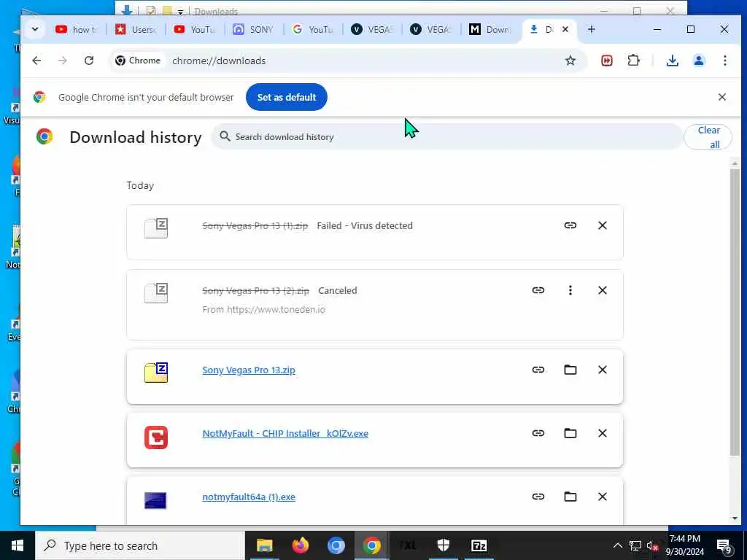747x560 pixels.
Task: Open Windows Security shield in taskbar
Action: [443, 545]
